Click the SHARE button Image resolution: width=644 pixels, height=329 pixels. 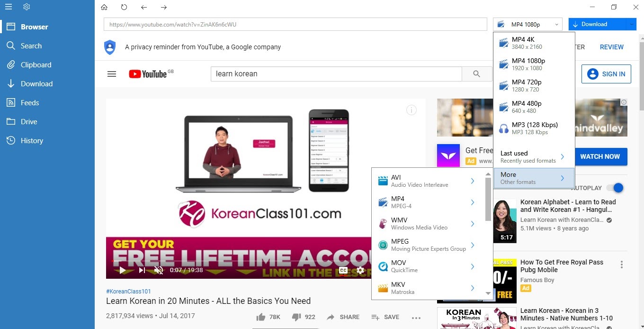[343, 317]
